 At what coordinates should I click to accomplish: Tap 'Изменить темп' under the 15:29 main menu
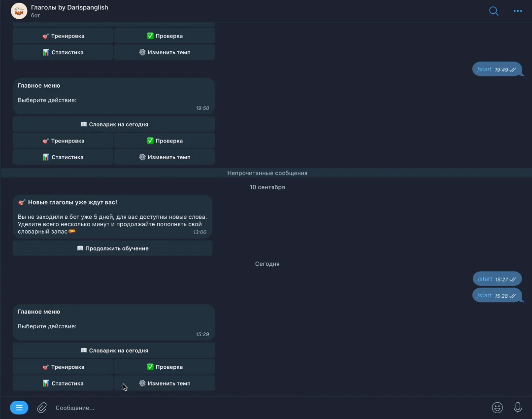(165, 384)
